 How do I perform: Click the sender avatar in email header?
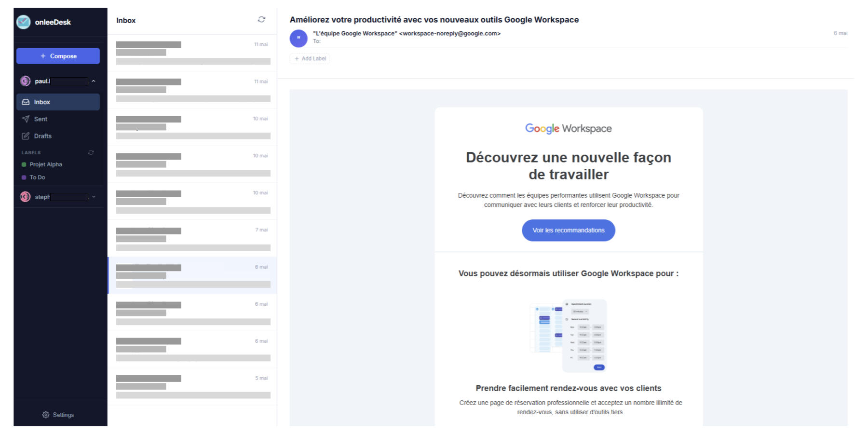pos(298,38)
